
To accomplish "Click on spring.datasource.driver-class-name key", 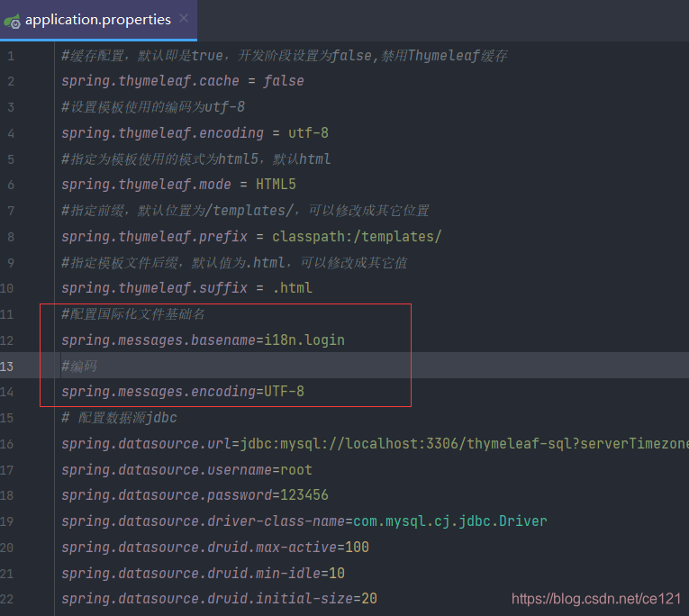I will [203, 521].
